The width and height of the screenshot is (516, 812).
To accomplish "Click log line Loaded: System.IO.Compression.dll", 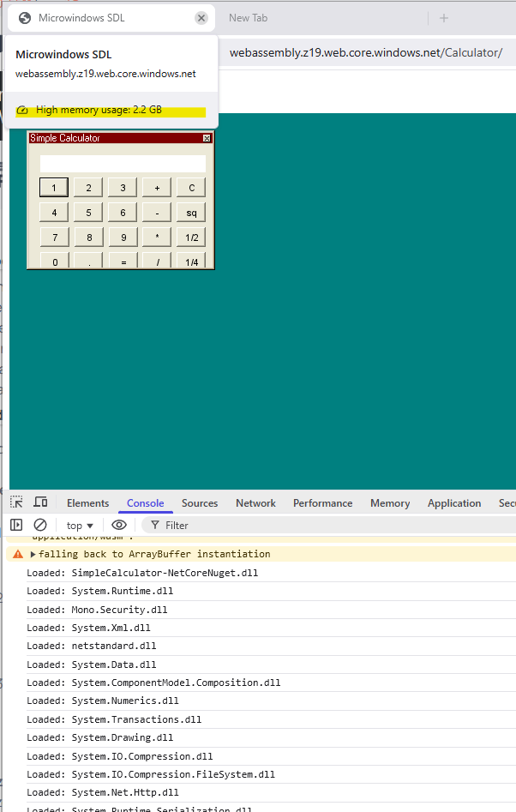I will (x=120, y=756).
